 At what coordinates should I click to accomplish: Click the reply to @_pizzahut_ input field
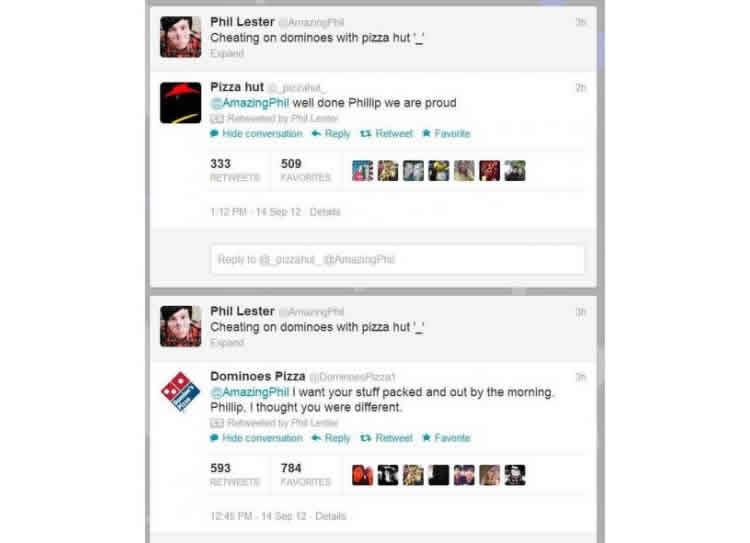click(397, 260)
